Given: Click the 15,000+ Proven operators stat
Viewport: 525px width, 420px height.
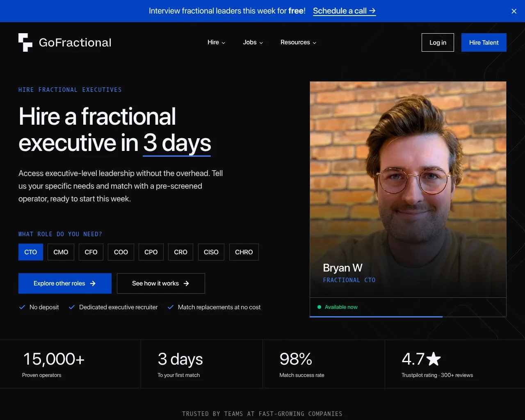Looking at the screenshot, I should [54, 364].
